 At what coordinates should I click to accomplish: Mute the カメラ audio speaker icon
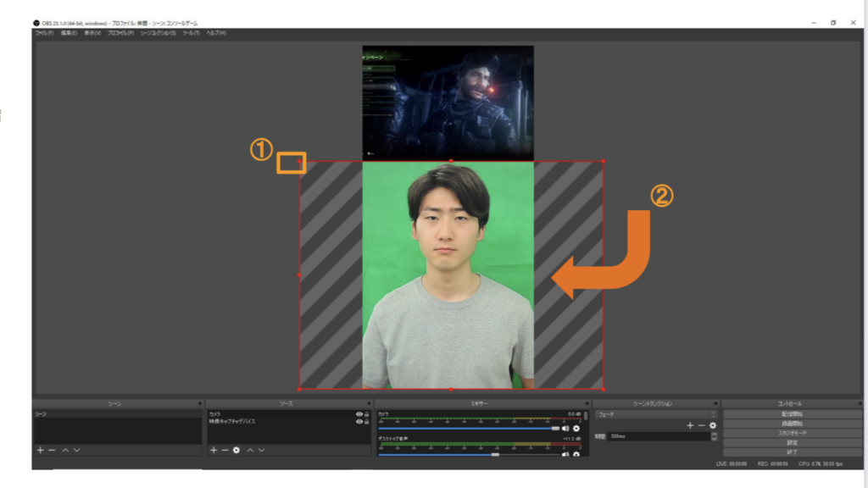click(x=565, y=429)
